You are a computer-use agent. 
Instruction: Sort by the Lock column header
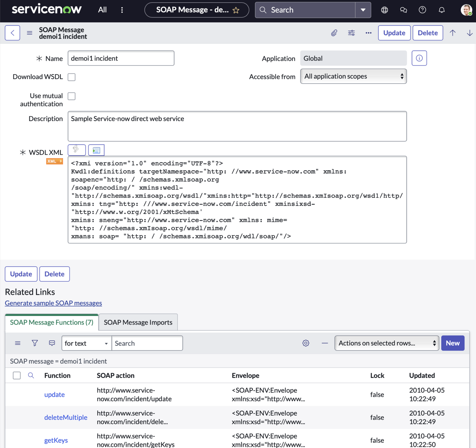coord(377,375)
